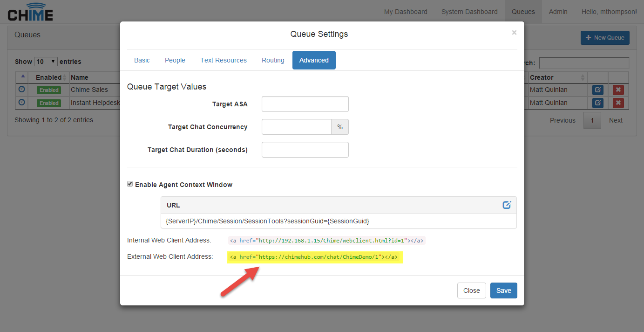
Task: Focus the Target Chat Duration field
Action: 305,150
